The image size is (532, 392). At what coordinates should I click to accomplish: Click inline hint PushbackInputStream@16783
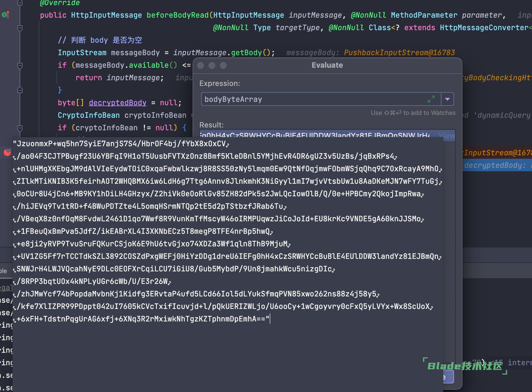pos(399,53)
